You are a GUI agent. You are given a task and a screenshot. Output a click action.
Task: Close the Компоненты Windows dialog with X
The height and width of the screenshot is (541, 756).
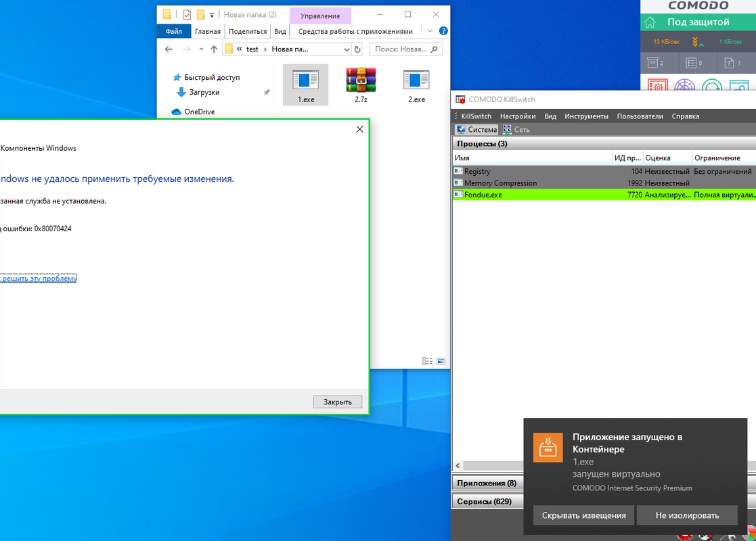pyautogui.click(x=359, y=129)
